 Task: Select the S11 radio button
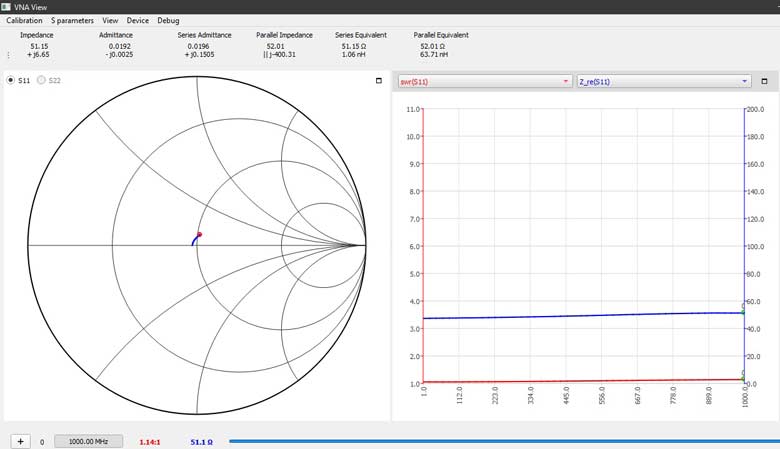click(10, 80)
